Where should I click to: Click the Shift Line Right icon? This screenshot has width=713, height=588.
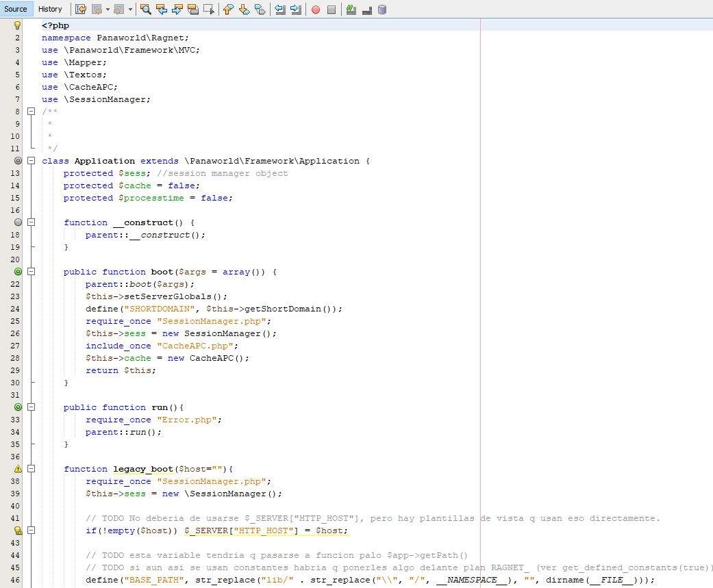pyautogui.click(x=296, y=9)
